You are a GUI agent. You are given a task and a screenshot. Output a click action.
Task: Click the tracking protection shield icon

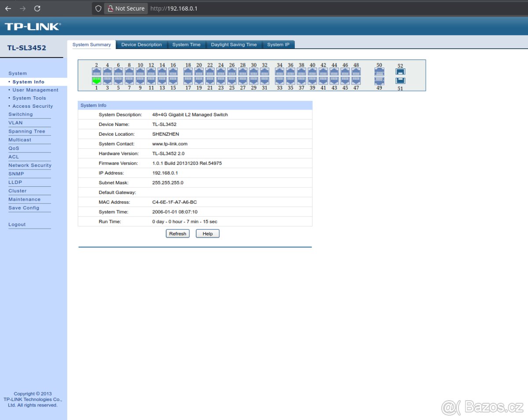click(x=98, y=8)
